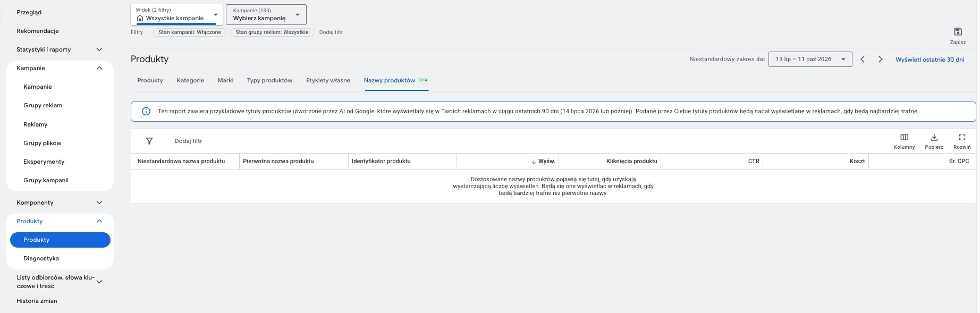Image resolution: width=980 pixels, height=313 pixels.
Task: Select the Nazwy produktów BETA tab
Action: pyautogui.click(x=396, y=80)
